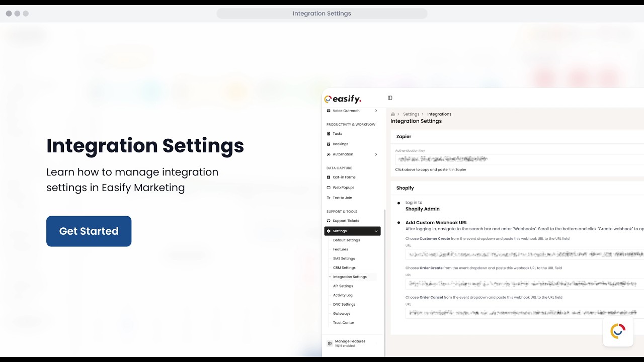Viewport: 644px width, 362px height.
Task: Click the 'Zapier' section heading
Action: [404, 136]
